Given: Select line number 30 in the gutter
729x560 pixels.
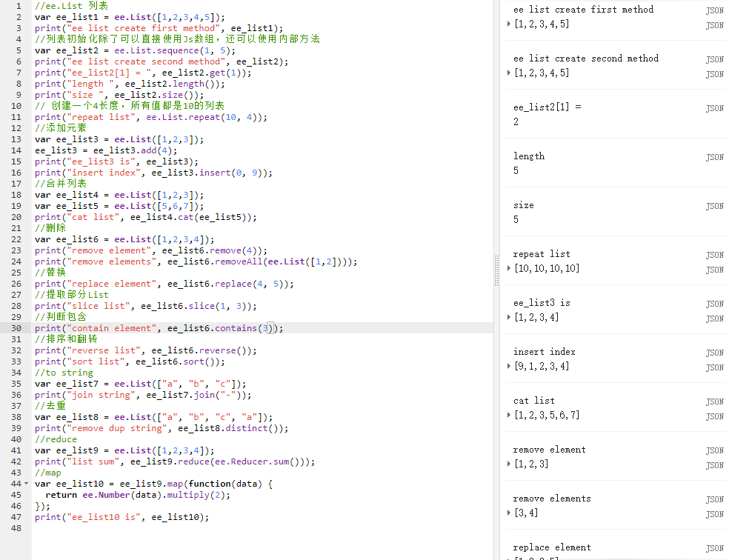Looking at the screenshot, I should coord(17,328).
